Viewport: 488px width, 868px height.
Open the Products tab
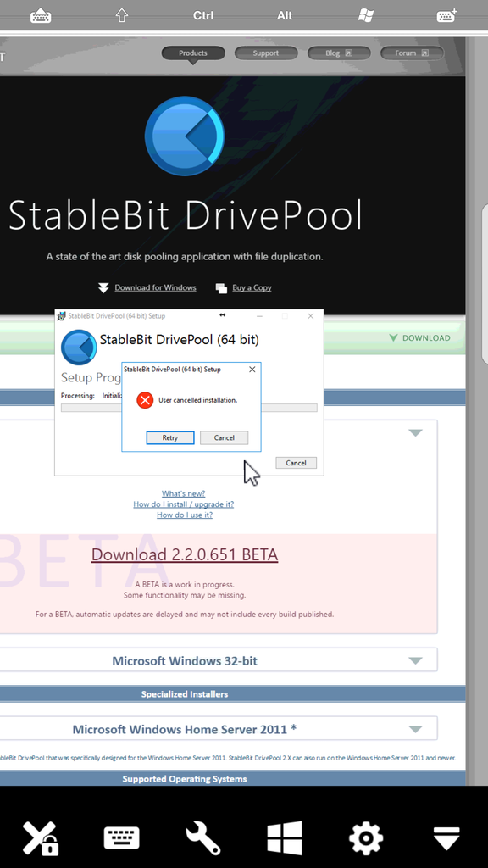[193, 53]
